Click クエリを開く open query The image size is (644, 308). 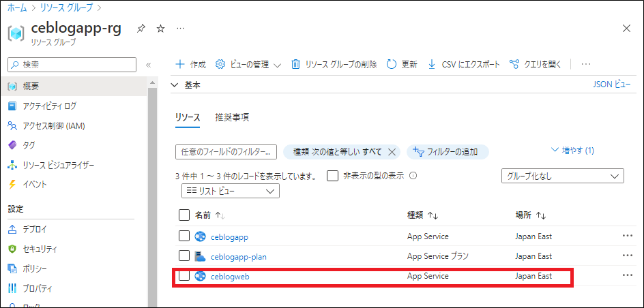click(535, 64)
